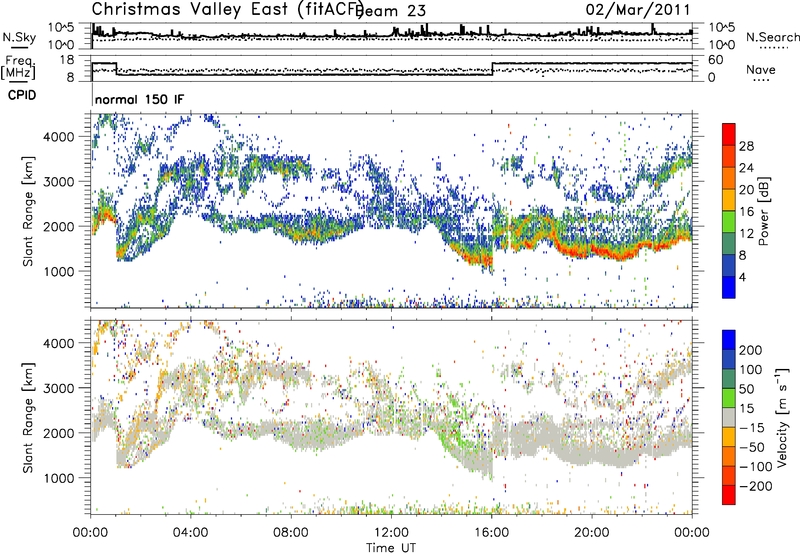Click the "3000" tick in the velocity panel

59,388
